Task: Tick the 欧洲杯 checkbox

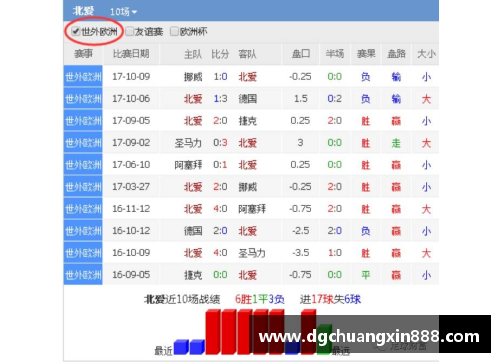Action: 174,32
